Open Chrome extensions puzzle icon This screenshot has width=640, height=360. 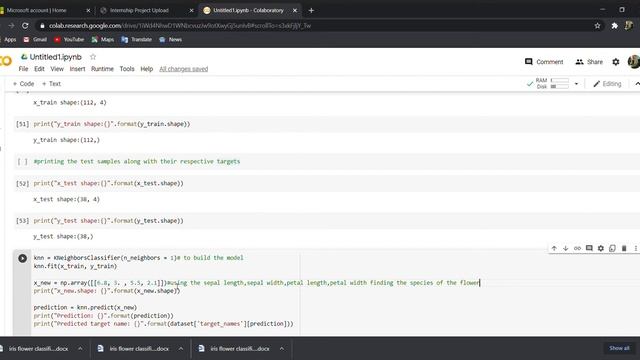tap(614, 26)
